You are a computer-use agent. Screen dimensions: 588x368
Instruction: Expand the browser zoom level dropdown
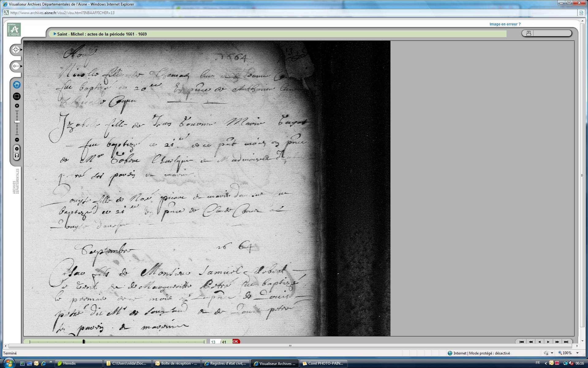tap(578, 353)
